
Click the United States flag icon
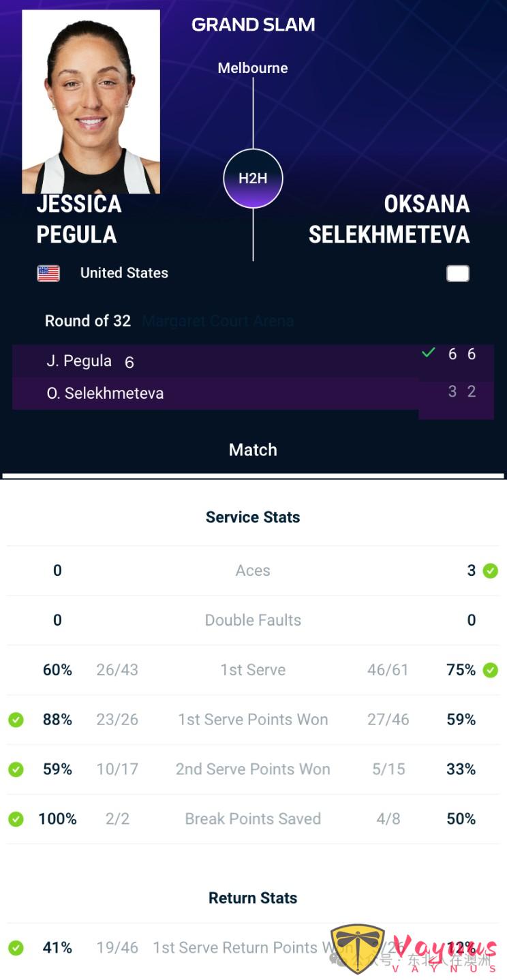[x=48, y=273]
